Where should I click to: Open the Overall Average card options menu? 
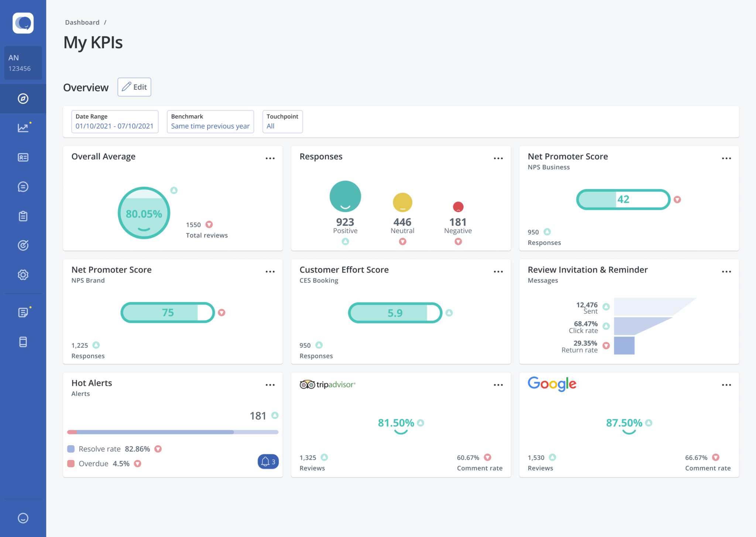(x=270, y=158)
